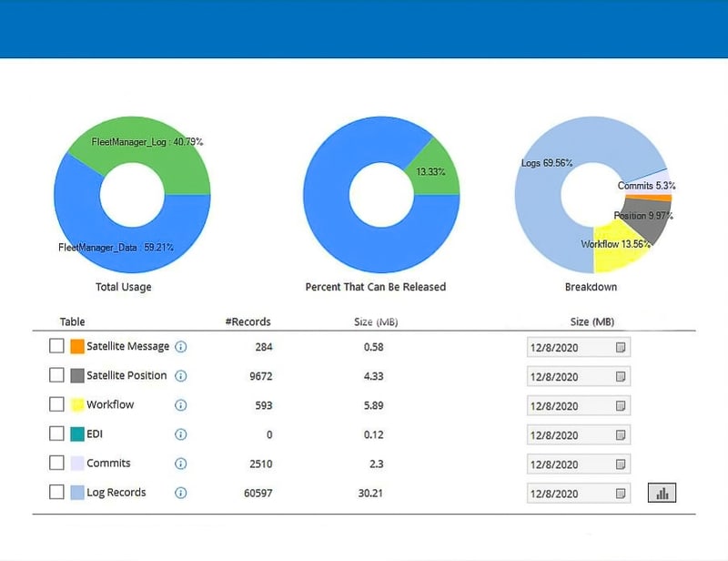
Task: Click the orange swatch beside Satellite Message
Action: pyautogui.click(x=75, y=346)
